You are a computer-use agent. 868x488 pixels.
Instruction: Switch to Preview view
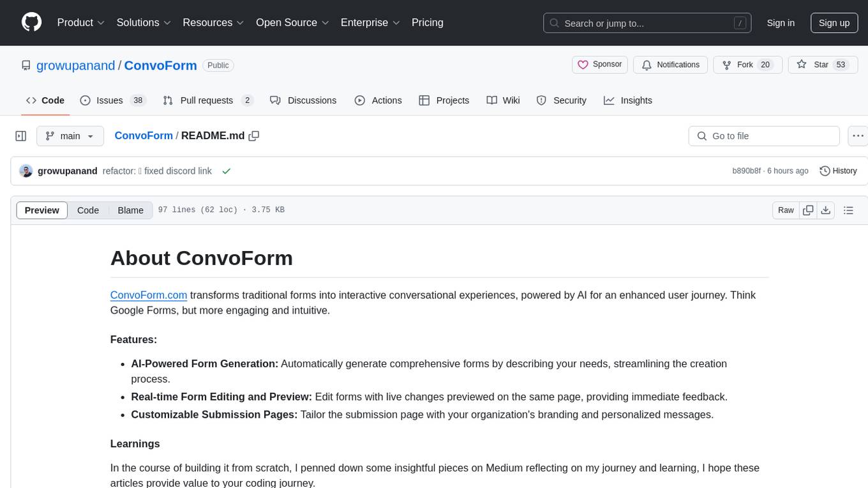[42, 210]
